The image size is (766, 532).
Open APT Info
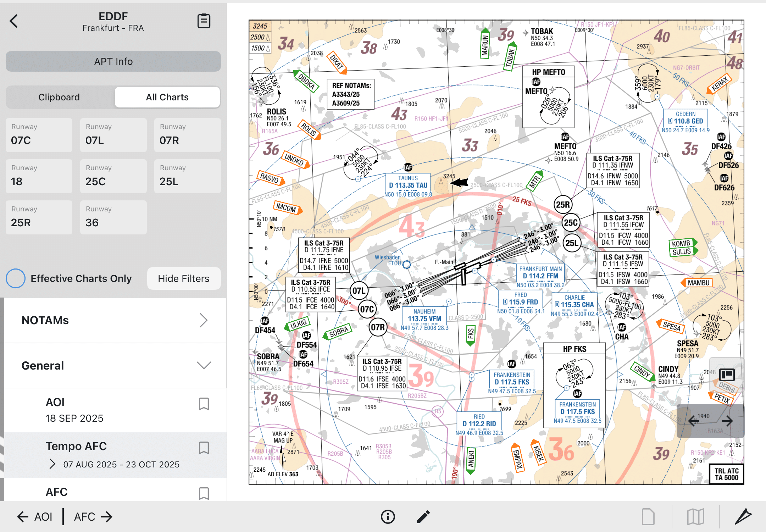pos(113,61)
